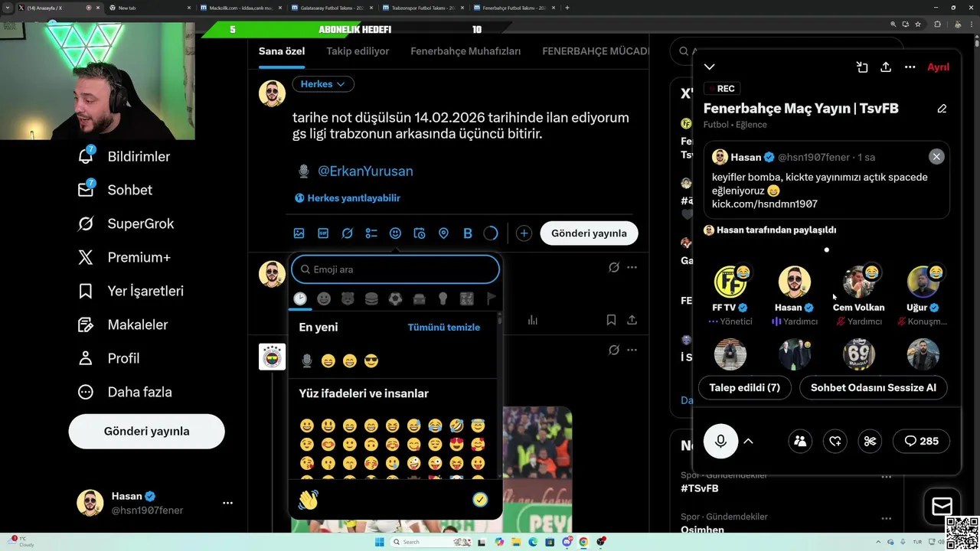Open Herkes yanıtlayabilir reply settings
The image size is (980, 551).
(348, 198)
